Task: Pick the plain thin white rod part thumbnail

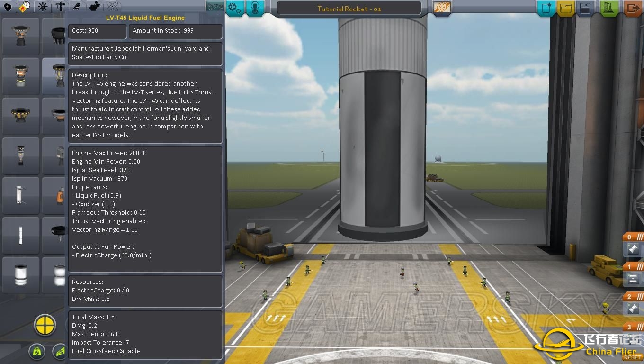Action: click(21, 235)
